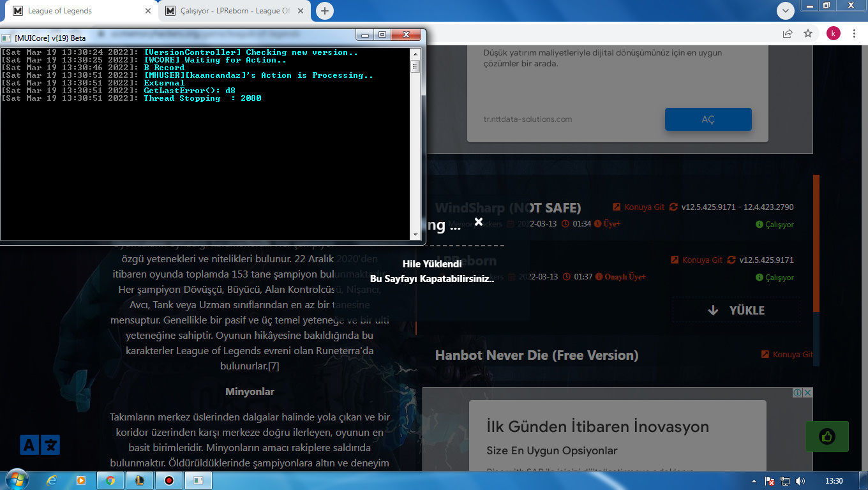The height and width of the screenshot is (490, 868).
Task: Open the MUICore console window system menu icon
Action: 6,38
